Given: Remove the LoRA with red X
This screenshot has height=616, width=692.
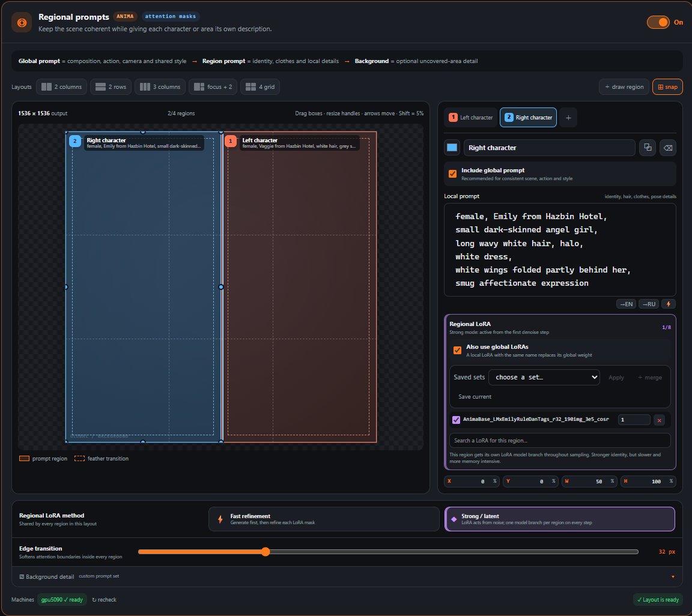Looking at the screenshot, I should coord(660,420).
